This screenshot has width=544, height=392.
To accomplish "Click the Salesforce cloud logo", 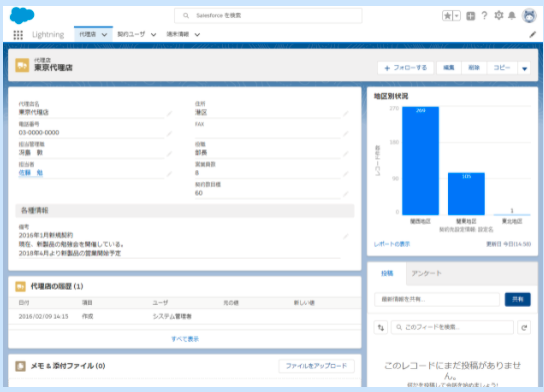I will point(22,16).
